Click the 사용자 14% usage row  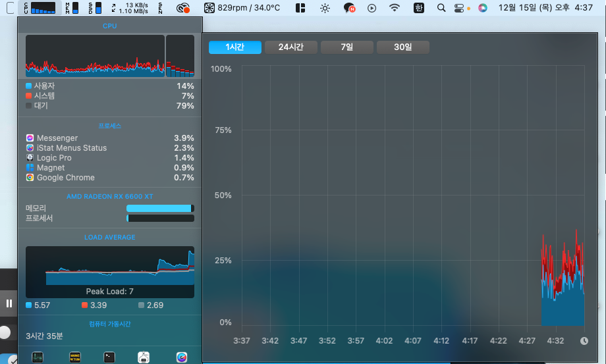click(110, 86)
